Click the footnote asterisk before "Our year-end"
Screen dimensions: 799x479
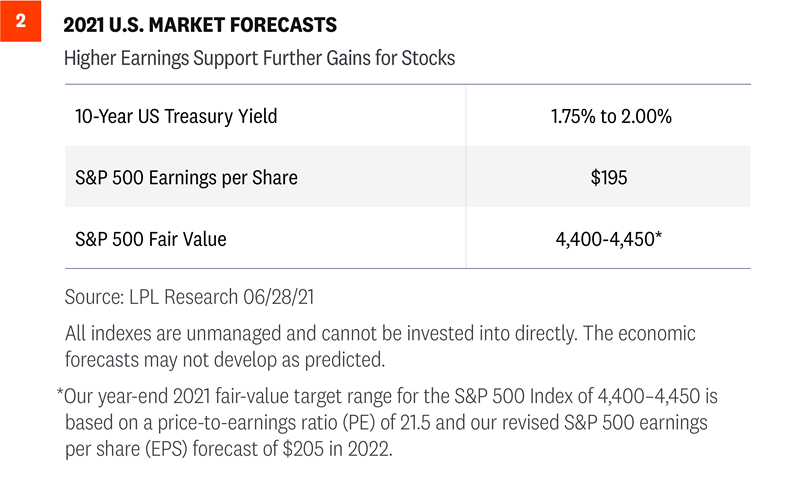point(61,394)
